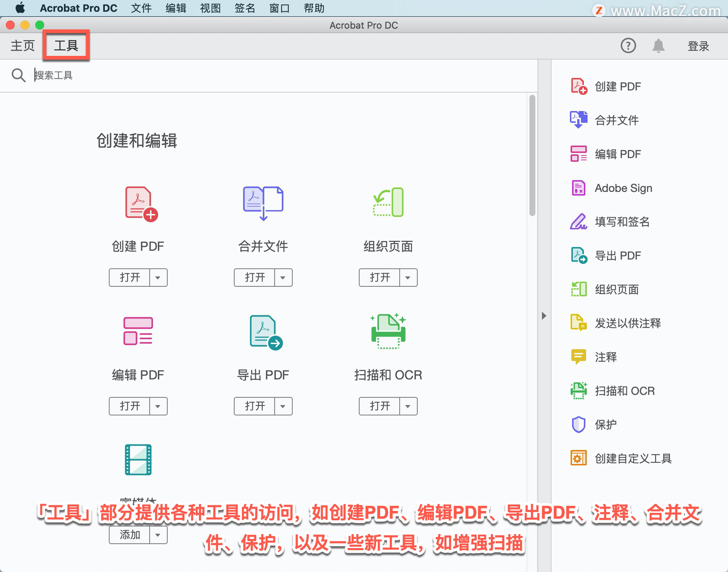Select 注释 comment bubble icon in sidebar
The height and width of the screenshot is (572, 728).
(579, 357)
